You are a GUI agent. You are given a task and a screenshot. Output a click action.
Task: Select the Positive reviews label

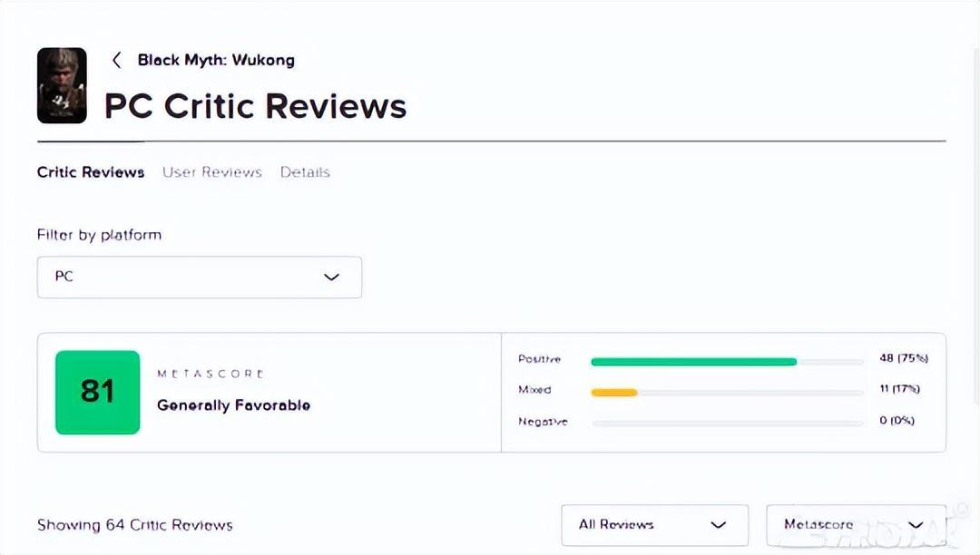tap(540, 359)
